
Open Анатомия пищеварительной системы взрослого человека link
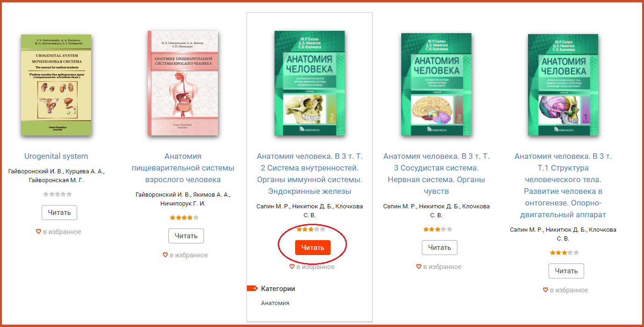(183, 168)
